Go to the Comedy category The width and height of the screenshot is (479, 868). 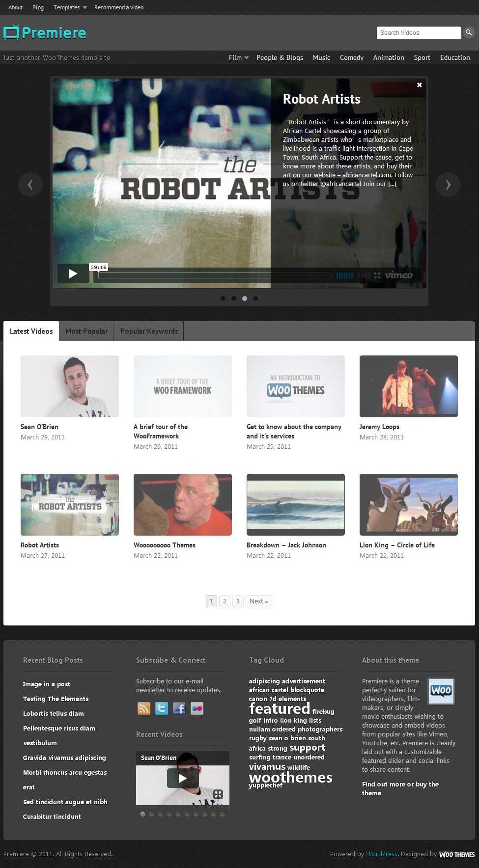point(352,57)
